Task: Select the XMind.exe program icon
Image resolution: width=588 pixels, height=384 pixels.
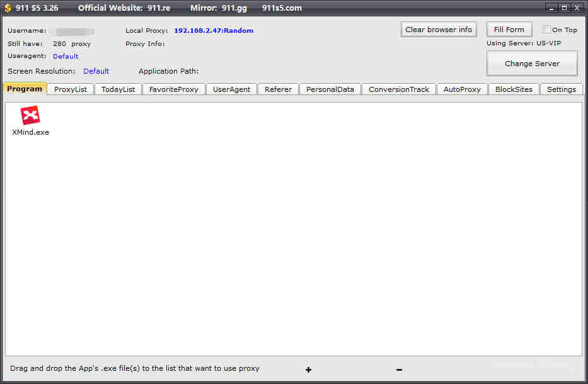Action: 30,115
